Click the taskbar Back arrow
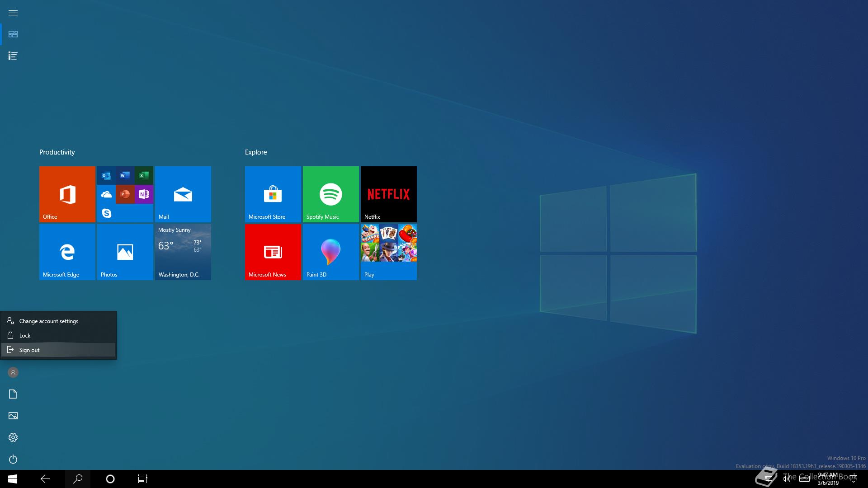 (x=45, y=479)
